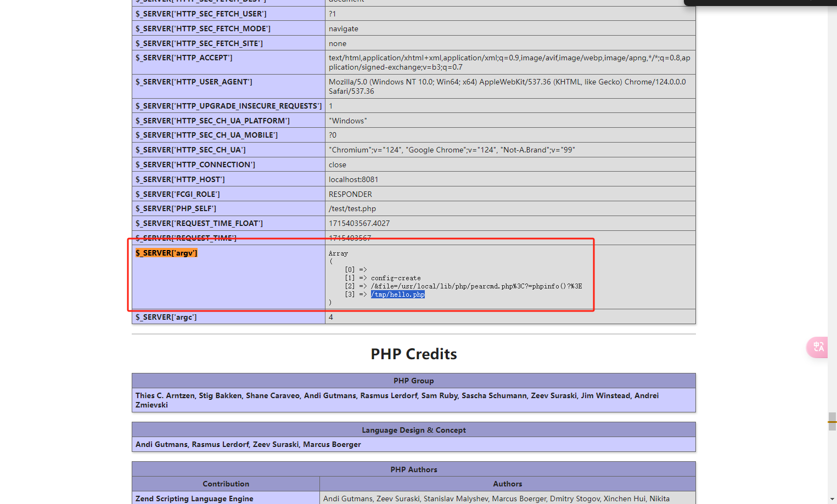Click the Andi Gutmans, Rasmus Lerdorf concept row
Screen dimensions: 837x504
(x=414, y=444)
